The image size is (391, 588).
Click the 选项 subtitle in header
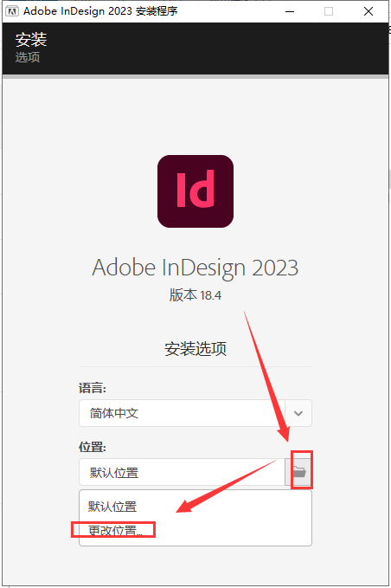[x=28, y=57]
